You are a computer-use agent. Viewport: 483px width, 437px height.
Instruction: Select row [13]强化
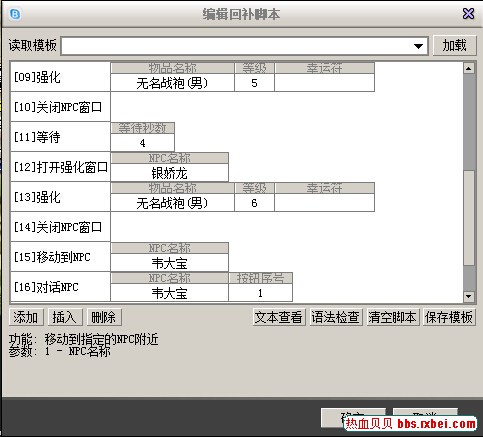[x=60, y=197]
